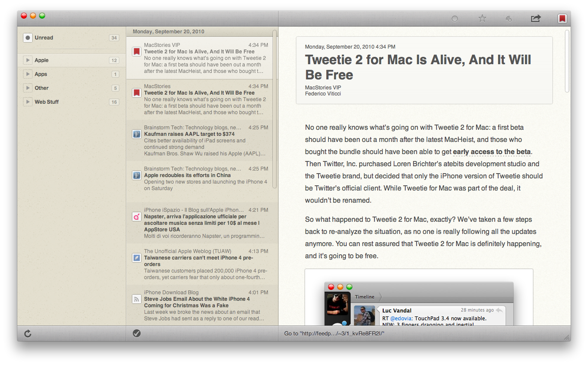588x365 pixels.
Task: Toggle the Unread filter in sidebar
Action: pyautogui.click(x=28, y=38)
